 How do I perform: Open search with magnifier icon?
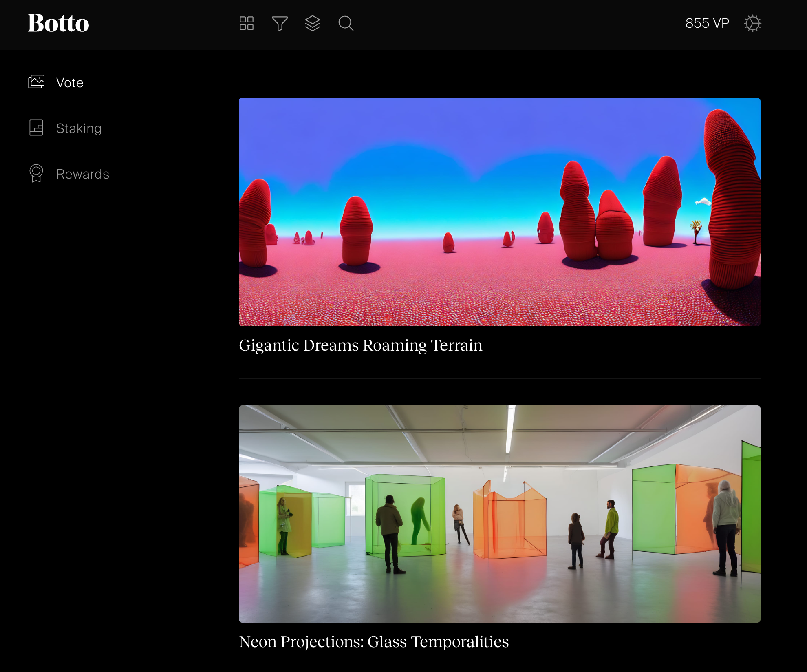coord(346,23)
